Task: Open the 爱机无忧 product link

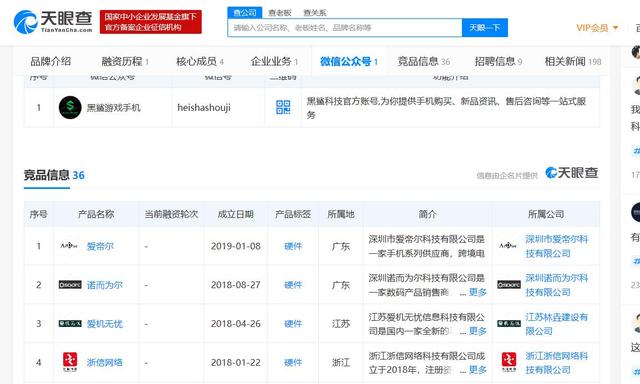Action: [104, 324]
